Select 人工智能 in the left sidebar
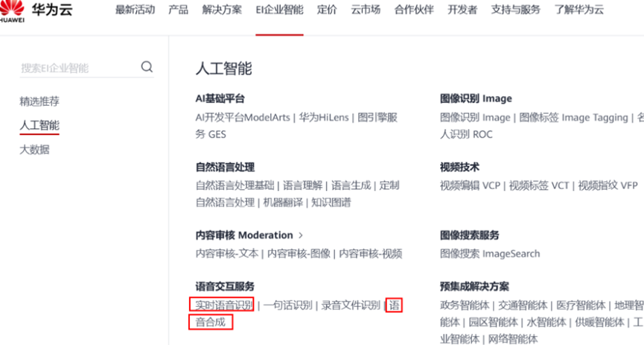This screenshot has width=644, height=345. [x=39, y=125]
